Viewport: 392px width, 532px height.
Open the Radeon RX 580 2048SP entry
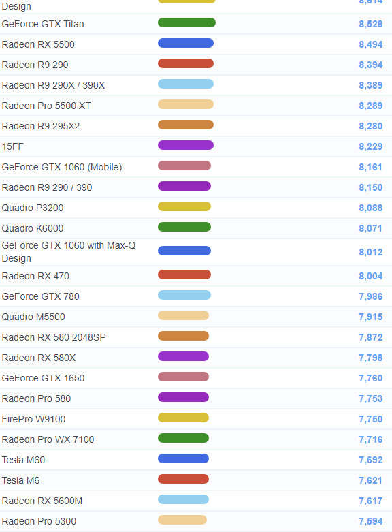[54, 337]
